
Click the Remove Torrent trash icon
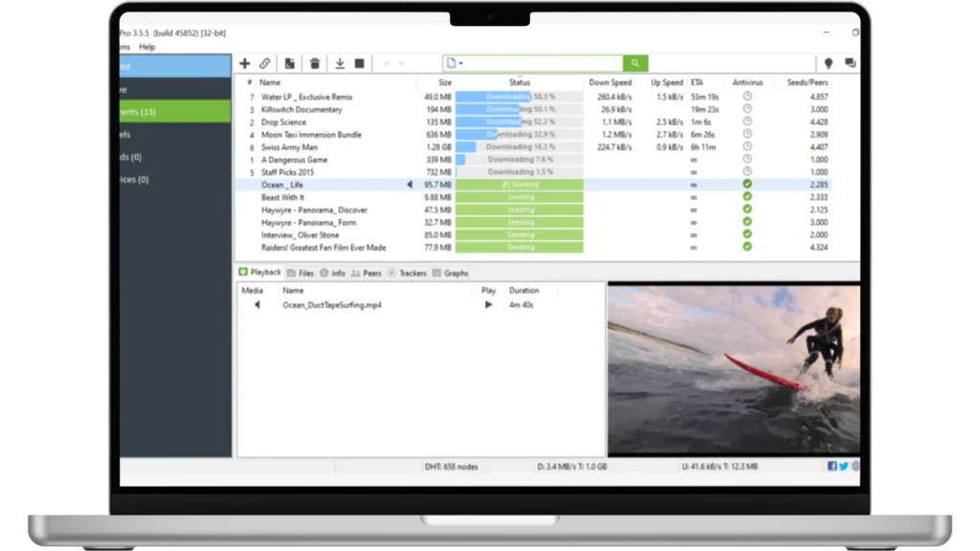coord(315,64)
